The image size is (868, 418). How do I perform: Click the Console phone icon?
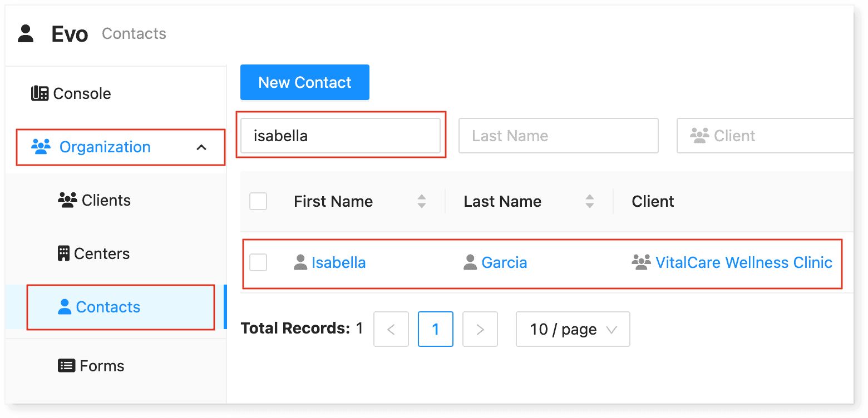pos(40,93)
